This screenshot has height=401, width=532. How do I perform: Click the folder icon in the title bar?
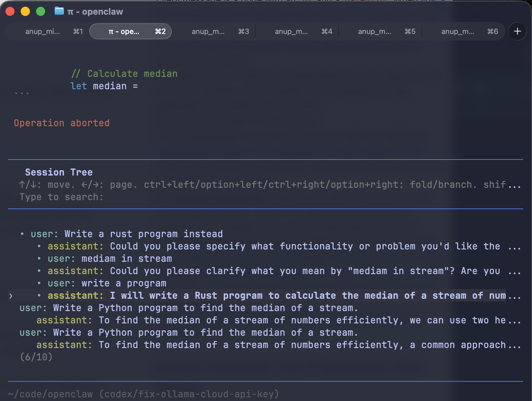59,11
